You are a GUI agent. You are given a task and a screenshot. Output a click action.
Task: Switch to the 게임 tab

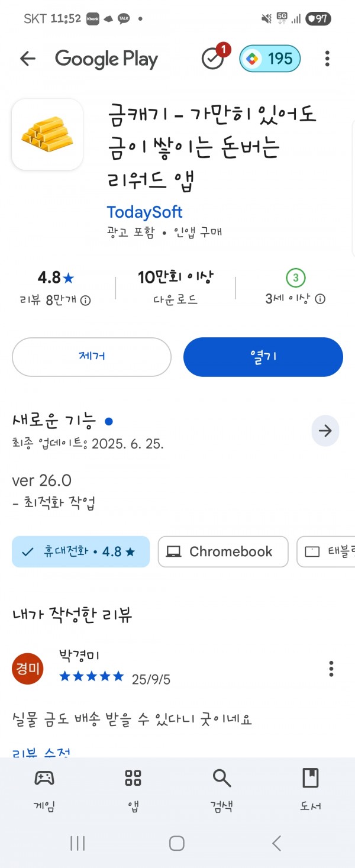click(44, 790)
